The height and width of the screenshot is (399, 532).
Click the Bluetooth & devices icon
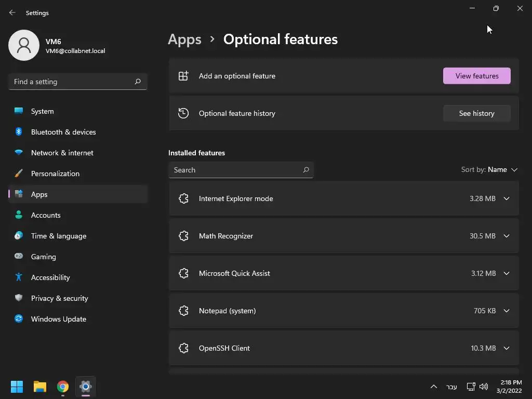[x=19, y=132]
